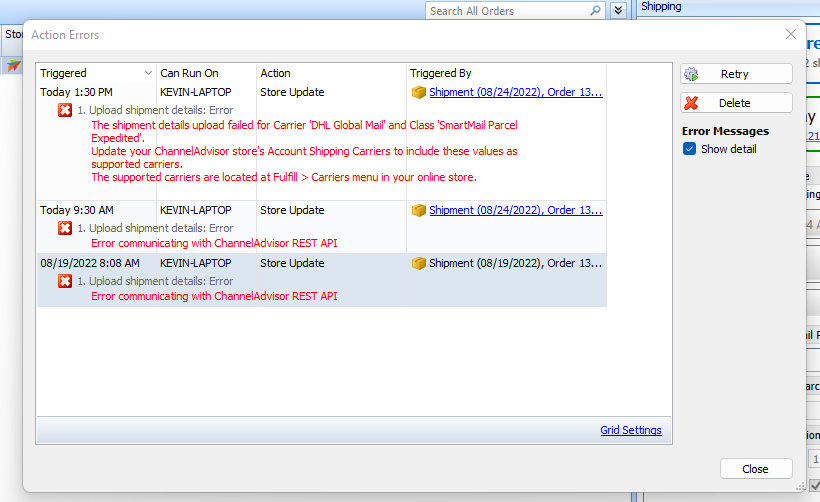Close the Action Errors dialog via Close button
The width and height of the screenshot is (820, 502).
pos(756,469)
